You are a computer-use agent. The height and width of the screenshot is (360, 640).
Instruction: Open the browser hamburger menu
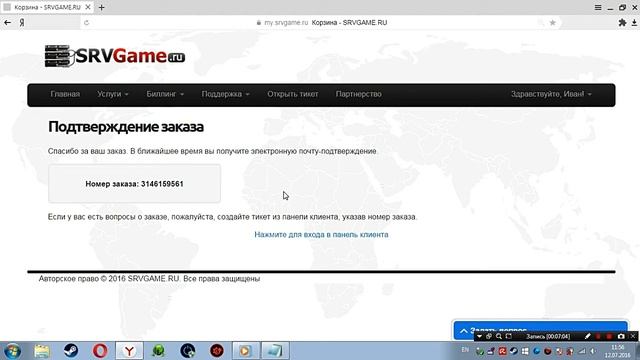(x=598, y=7)
